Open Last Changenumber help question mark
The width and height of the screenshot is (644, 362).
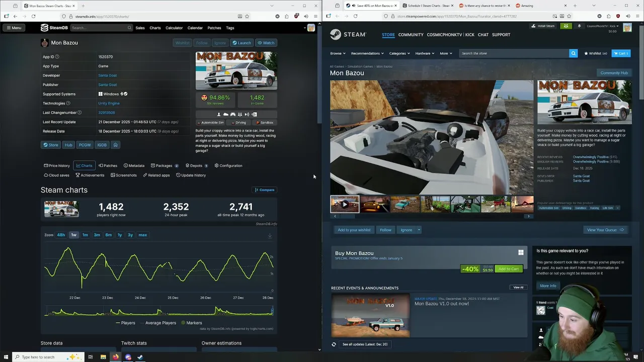coord(79,113)
